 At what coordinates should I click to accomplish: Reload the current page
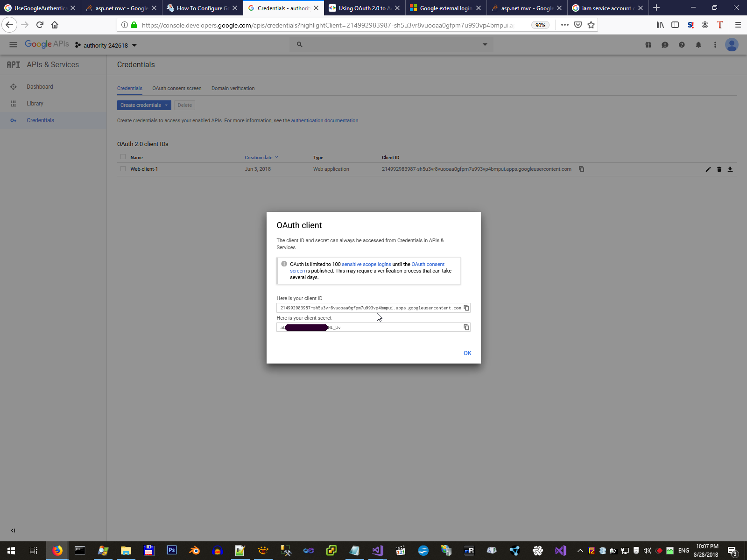coord(40,25)
